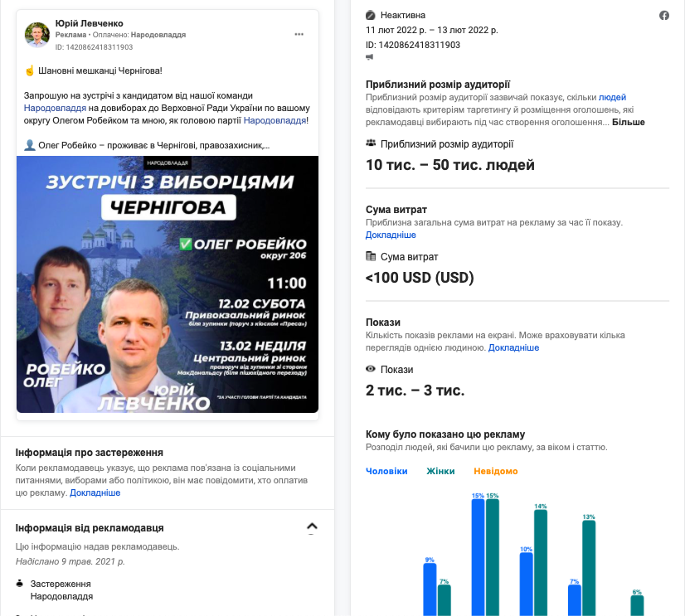This screenshot has width=685, height=616.
Task: Click the audience size people icon
Action: click(371, 143)
